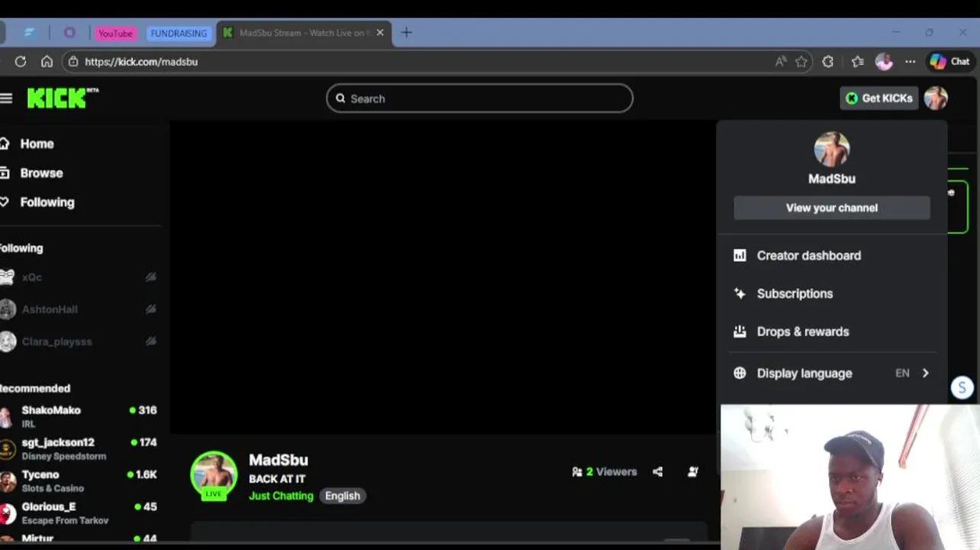The image size is (980, 550).
Task: Toggle the Kick account avatar menu
Action: coord(936,99)
